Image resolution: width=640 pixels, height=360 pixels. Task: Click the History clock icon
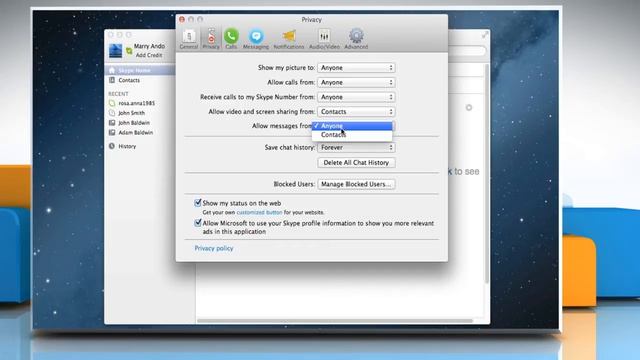(112, 146)
